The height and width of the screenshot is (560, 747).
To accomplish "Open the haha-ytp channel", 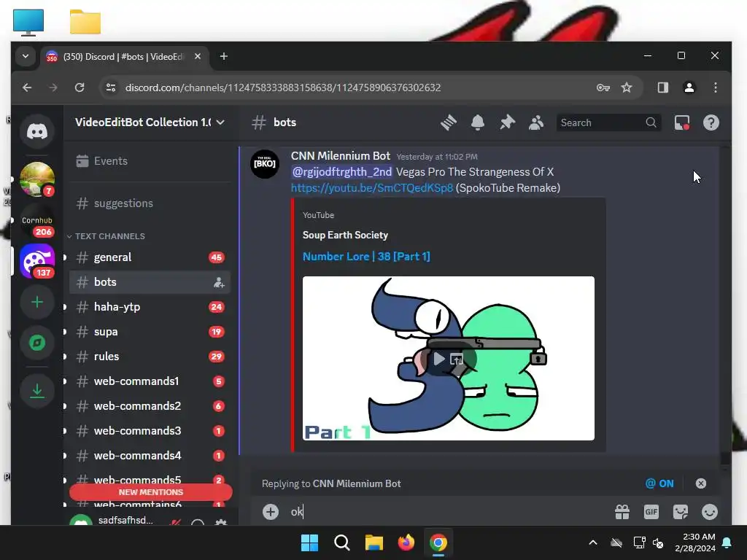I will pyautogui.click(x=149, y=307).
